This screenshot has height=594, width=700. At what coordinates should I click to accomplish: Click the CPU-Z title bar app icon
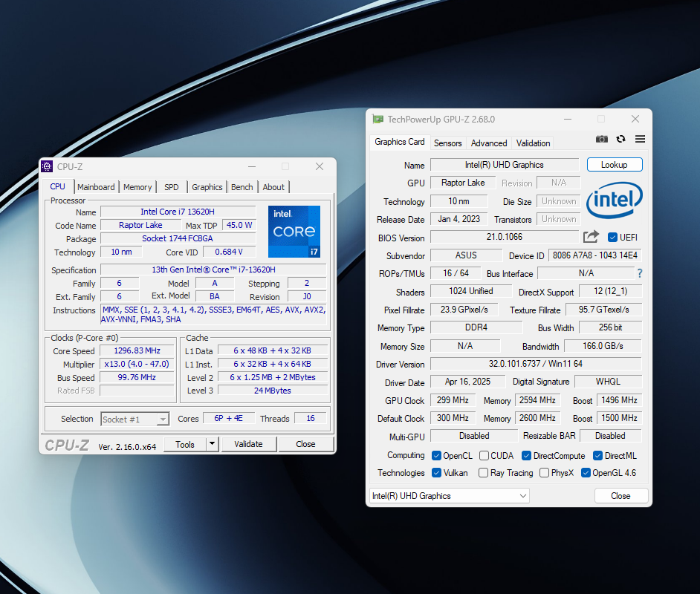point(47,166)
